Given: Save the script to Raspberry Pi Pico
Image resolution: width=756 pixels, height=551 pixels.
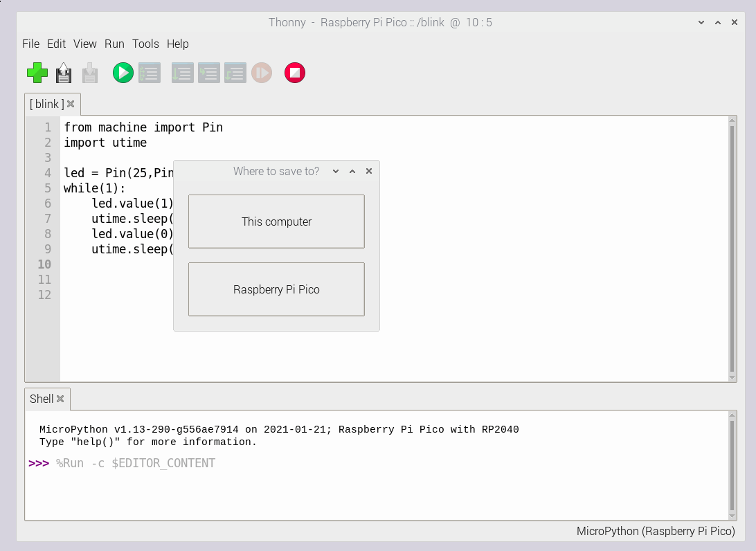Looking at the screenshot, I should tap(276, 289).
